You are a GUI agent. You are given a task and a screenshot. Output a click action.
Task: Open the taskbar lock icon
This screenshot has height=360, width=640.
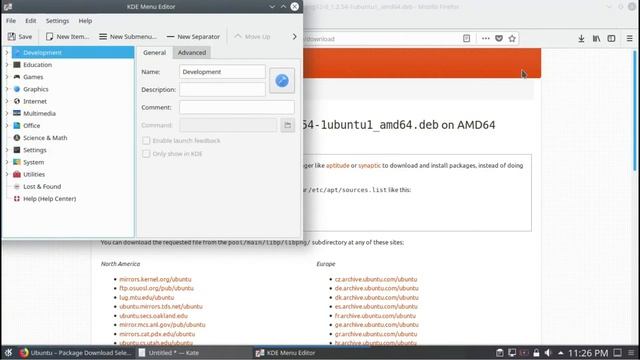click(x=536, y=353)
